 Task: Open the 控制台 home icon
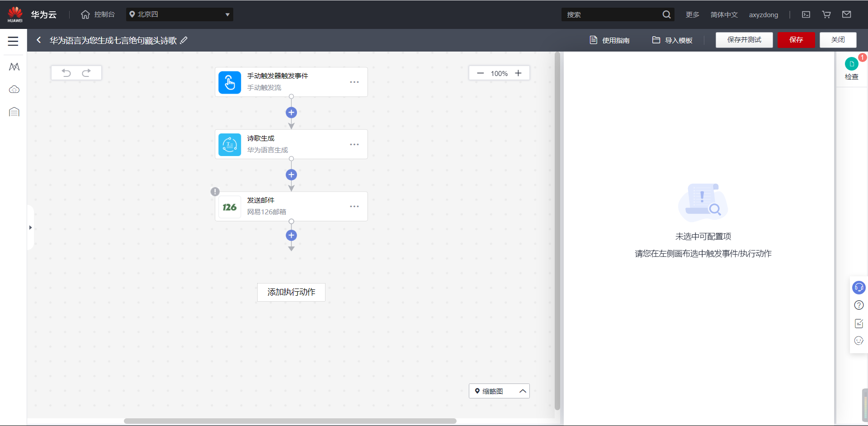85,14
